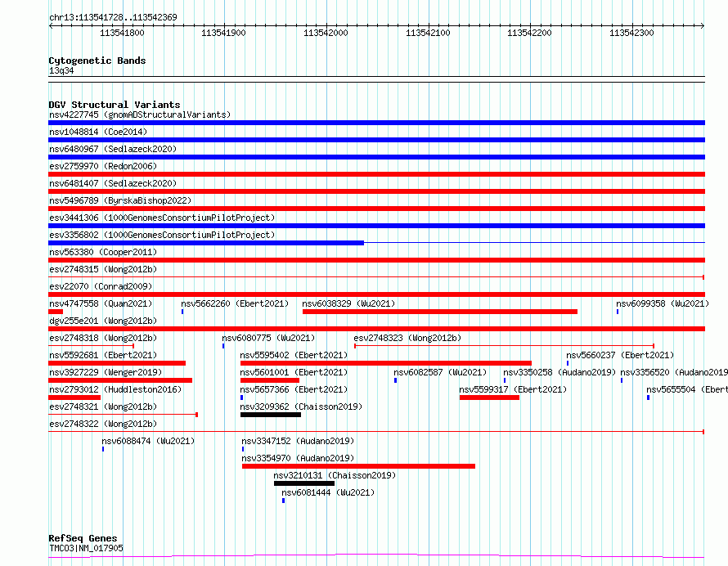Screen dimensions: 728x566
Task: Select esv3356802 1000Genomes variant label
Action: 162,235
